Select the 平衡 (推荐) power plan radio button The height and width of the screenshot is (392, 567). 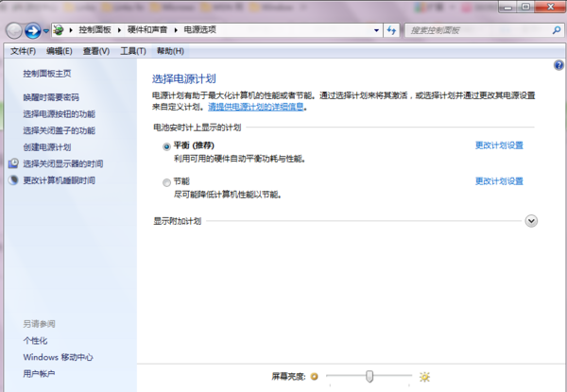point(166,146)
